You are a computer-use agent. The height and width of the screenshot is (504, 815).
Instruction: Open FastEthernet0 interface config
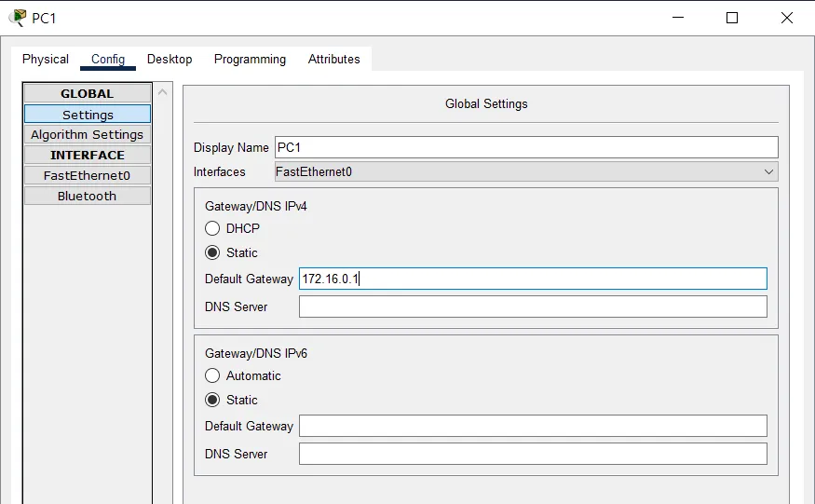pyautogui.click(x=88, y=176)
